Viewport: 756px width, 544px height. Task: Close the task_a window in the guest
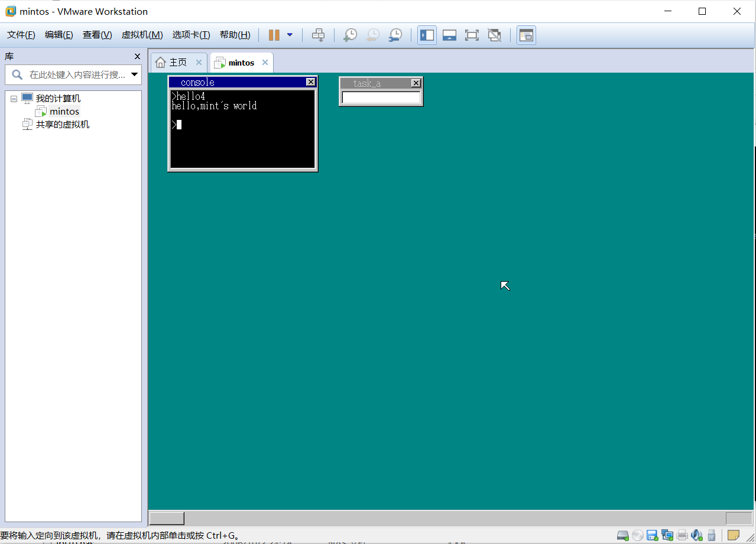(x=416, y=83)
